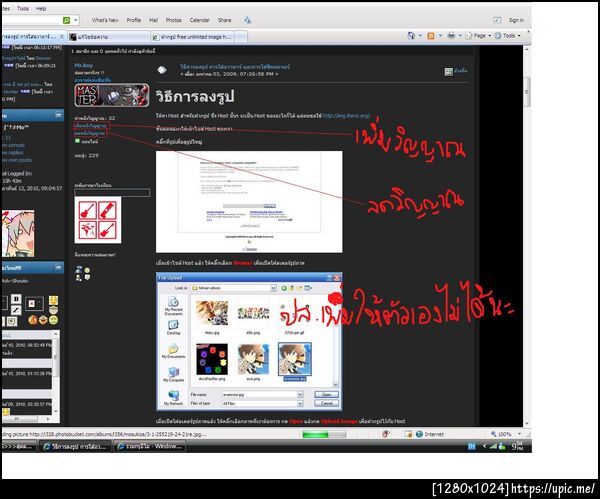
Task: Expand the feeds dropdown arrow
Action: (440, 36)
